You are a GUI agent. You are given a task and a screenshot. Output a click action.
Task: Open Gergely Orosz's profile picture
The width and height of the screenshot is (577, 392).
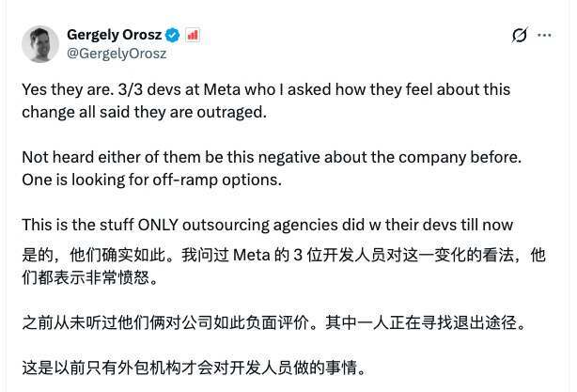pyautogui.click(x=40, y=44)
